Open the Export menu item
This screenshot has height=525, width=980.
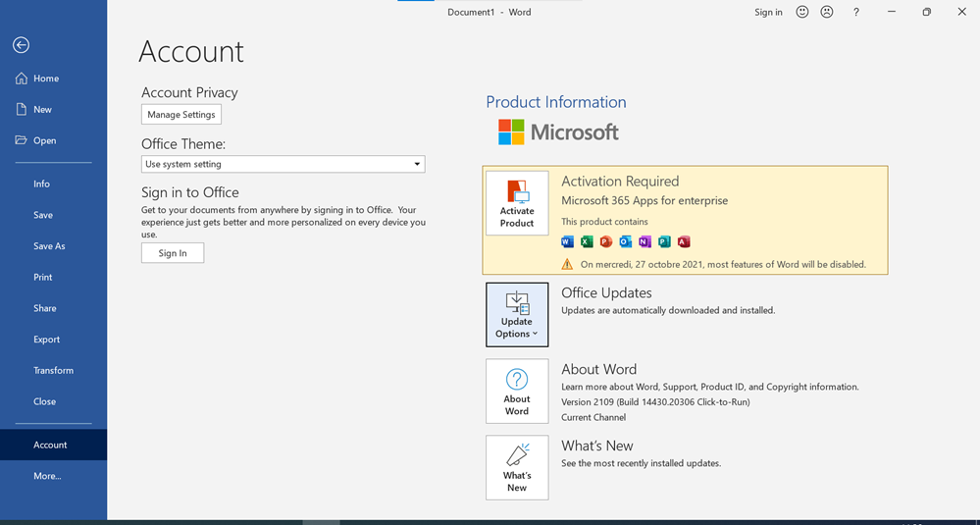[47, 340]
